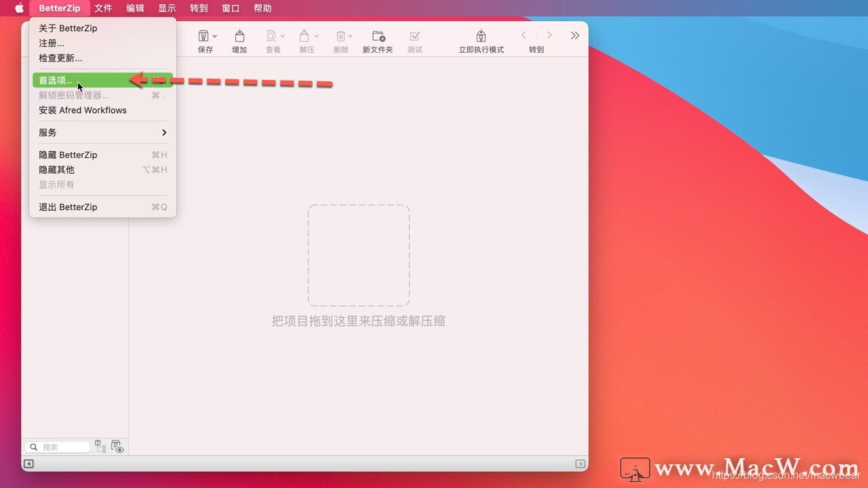
Task: Select 退出 BetterZip menu entry
Action: 102,207
